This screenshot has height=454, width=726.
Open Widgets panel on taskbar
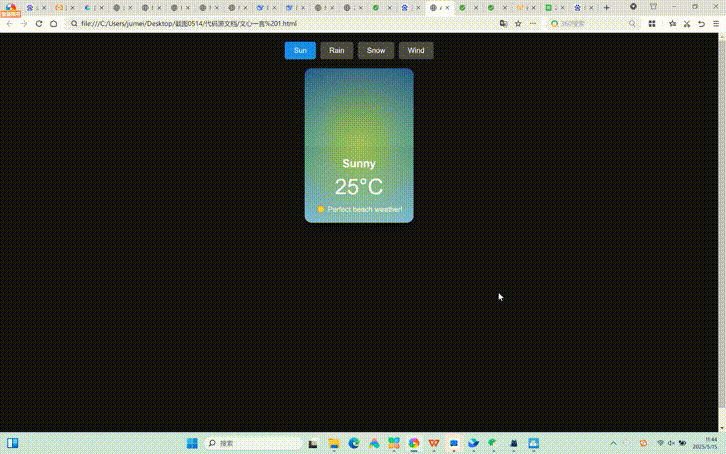(x=13, y=443)
